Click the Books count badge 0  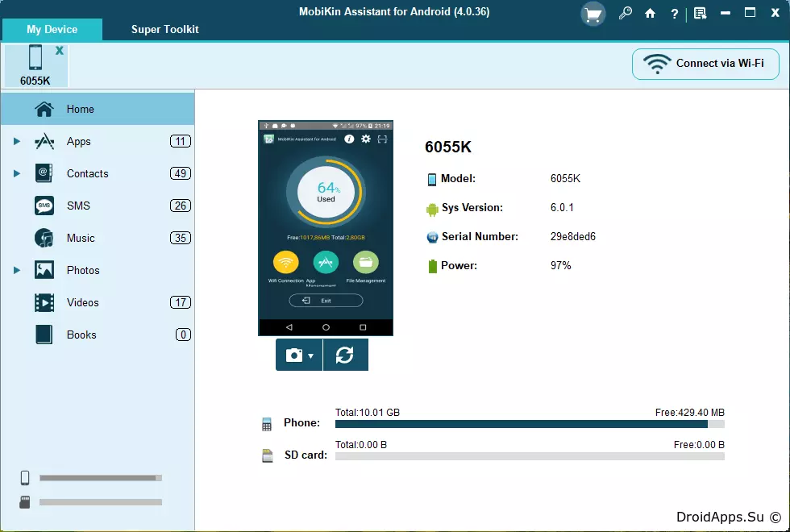tap(183, 335)
